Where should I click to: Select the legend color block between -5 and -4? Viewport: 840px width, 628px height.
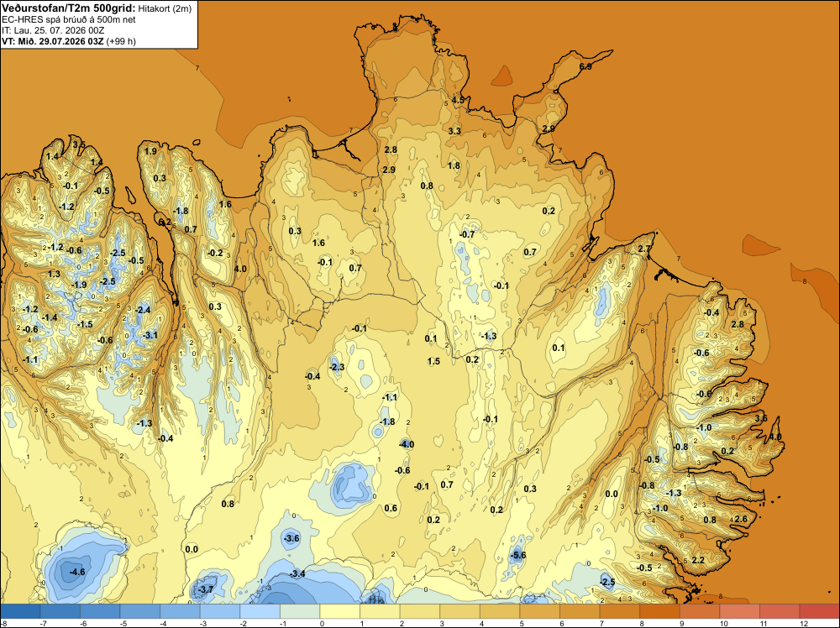click(x=139, y=611)
